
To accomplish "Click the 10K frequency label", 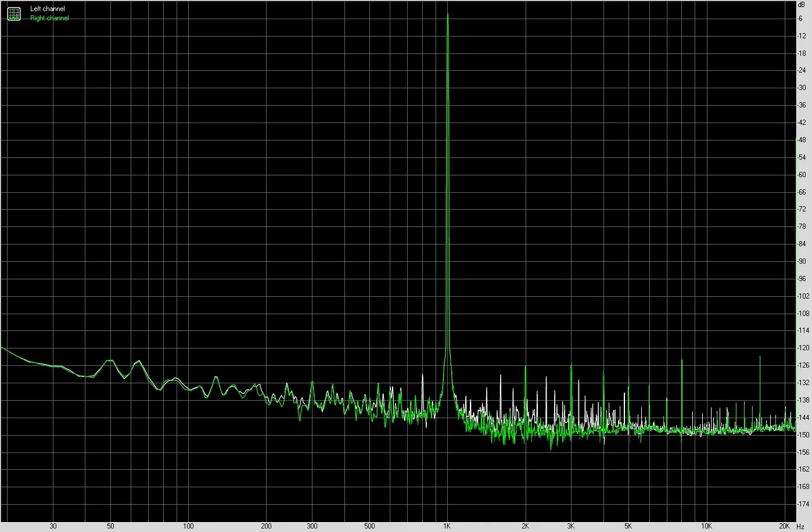I will click(706, 526).
